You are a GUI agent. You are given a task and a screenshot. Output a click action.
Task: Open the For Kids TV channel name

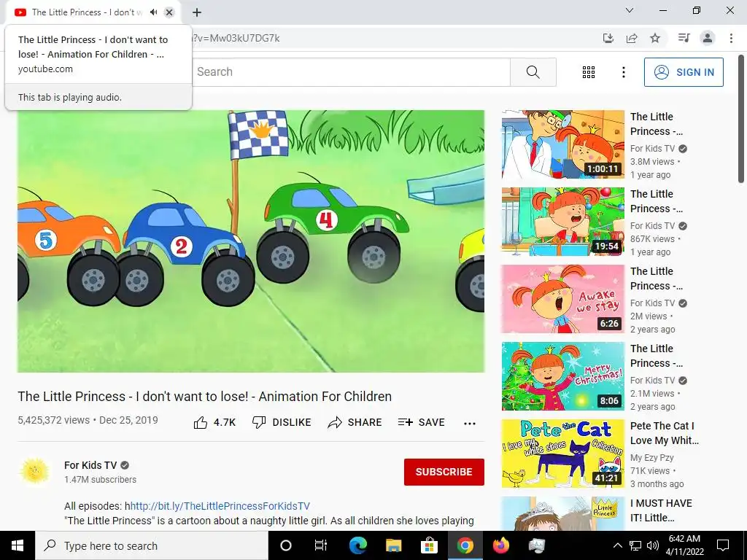tap(90, 465)
